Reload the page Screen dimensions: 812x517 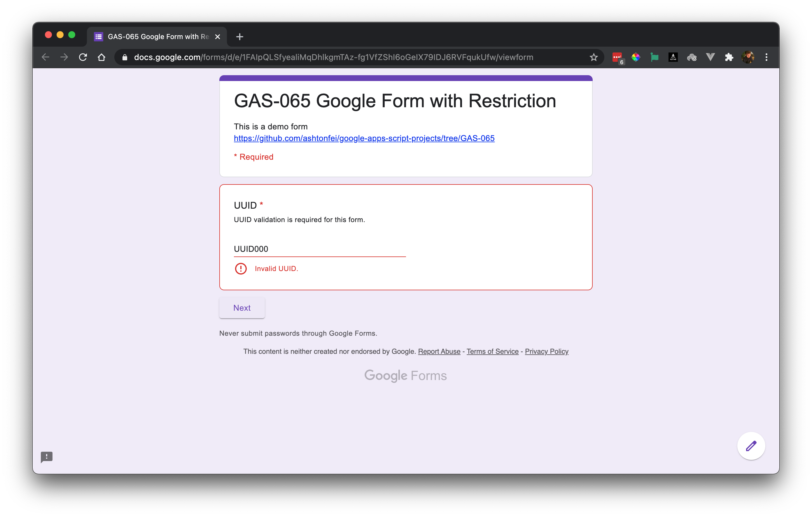[83, 57]
